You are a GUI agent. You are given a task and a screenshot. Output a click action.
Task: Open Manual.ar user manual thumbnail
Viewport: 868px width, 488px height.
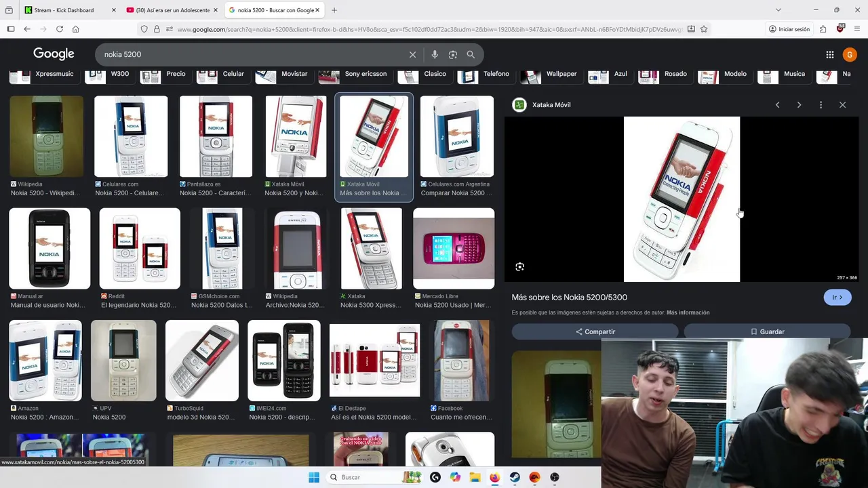50,249
